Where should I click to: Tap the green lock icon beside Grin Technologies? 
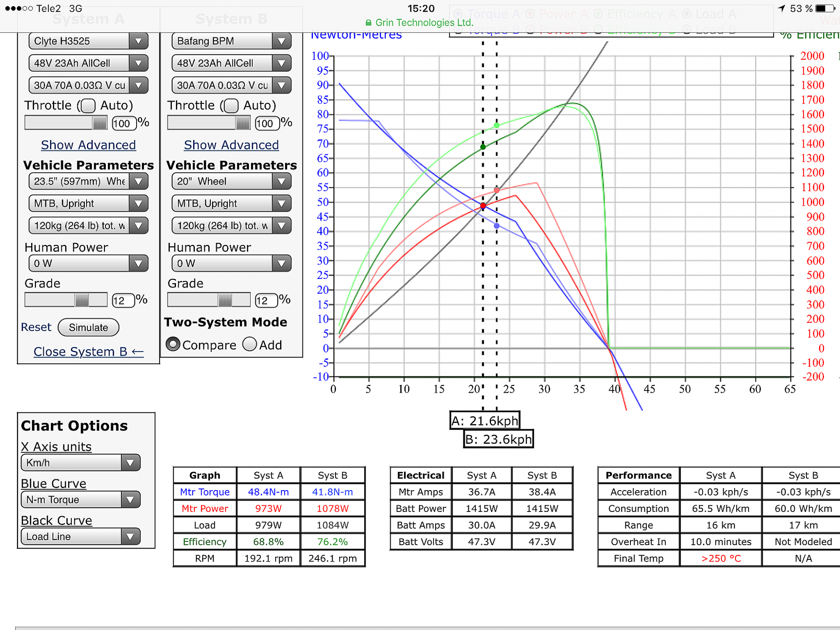368,23
